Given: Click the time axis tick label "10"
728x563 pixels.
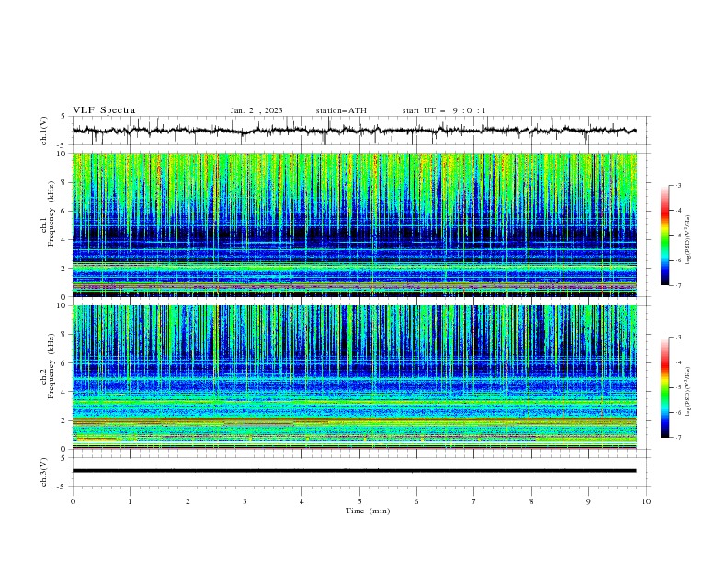Looking at the screenshot, I should pos(646,501).
